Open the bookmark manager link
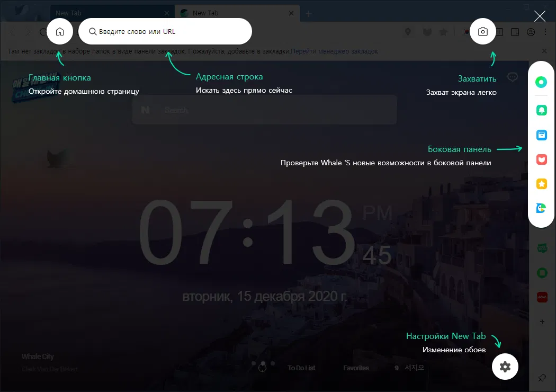 coord(334,51)
